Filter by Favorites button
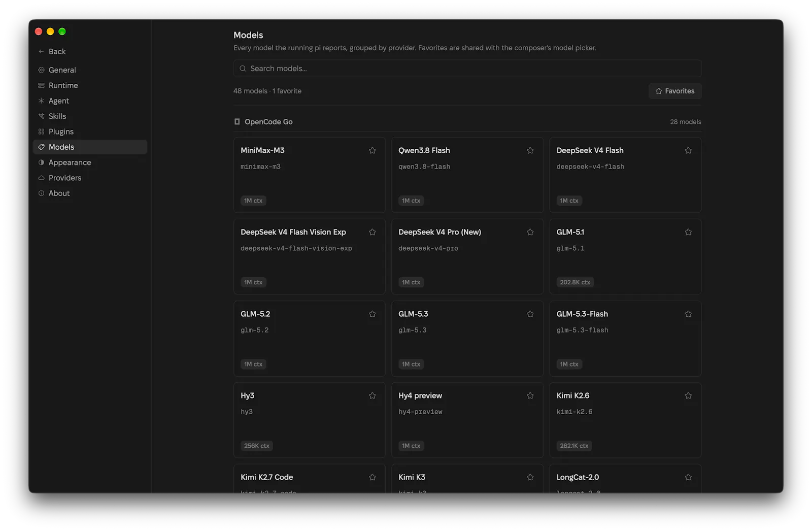812x531 pixels. [675, 91]
